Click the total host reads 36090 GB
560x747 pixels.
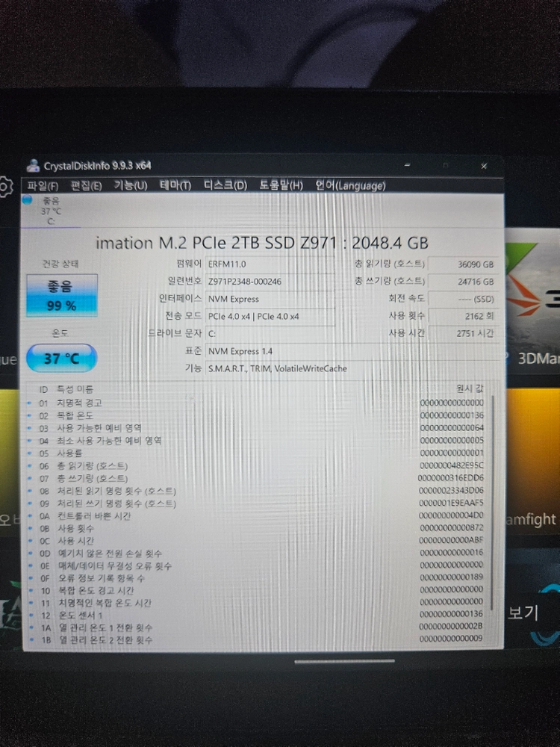click(463, 264)
